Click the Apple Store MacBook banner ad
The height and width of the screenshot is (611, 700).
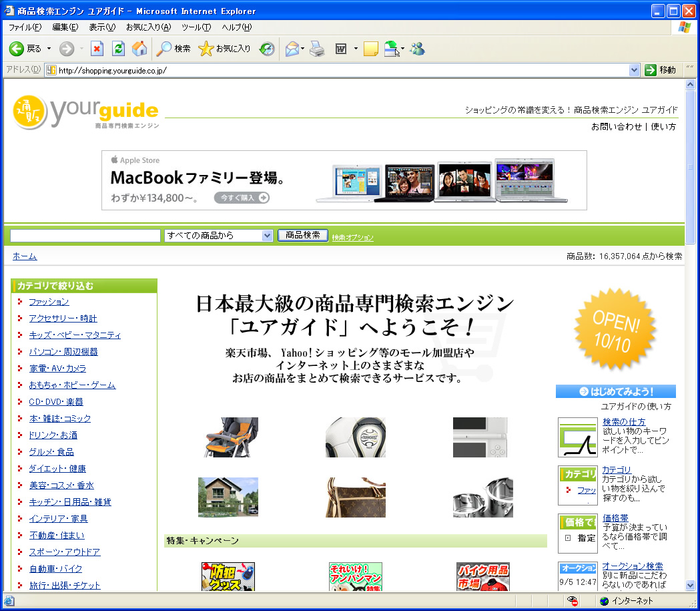point(344,180)
